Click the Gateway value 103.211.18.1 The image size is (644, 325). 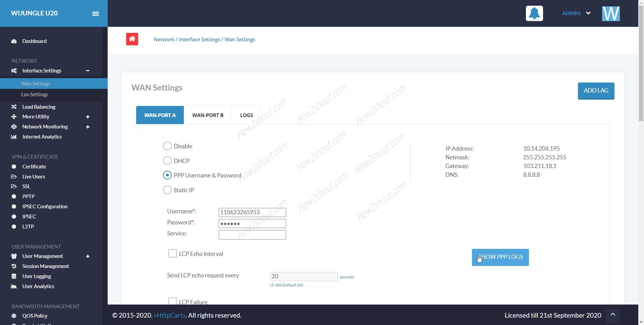(540, 166)
